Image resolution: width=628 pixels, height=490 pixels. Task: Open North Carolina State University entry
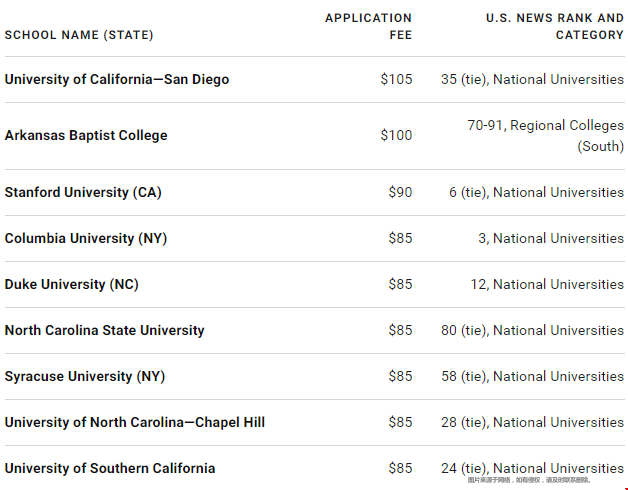[105, 331]
